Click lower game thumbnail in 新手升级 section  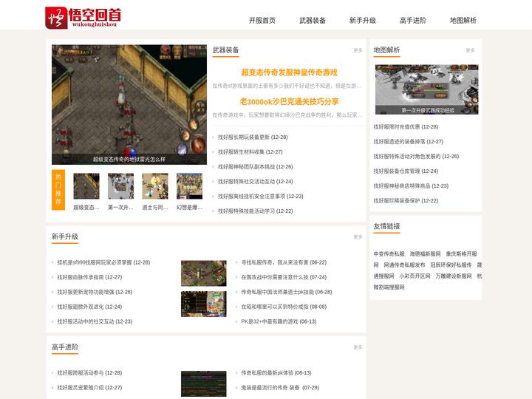pos(204,304)
